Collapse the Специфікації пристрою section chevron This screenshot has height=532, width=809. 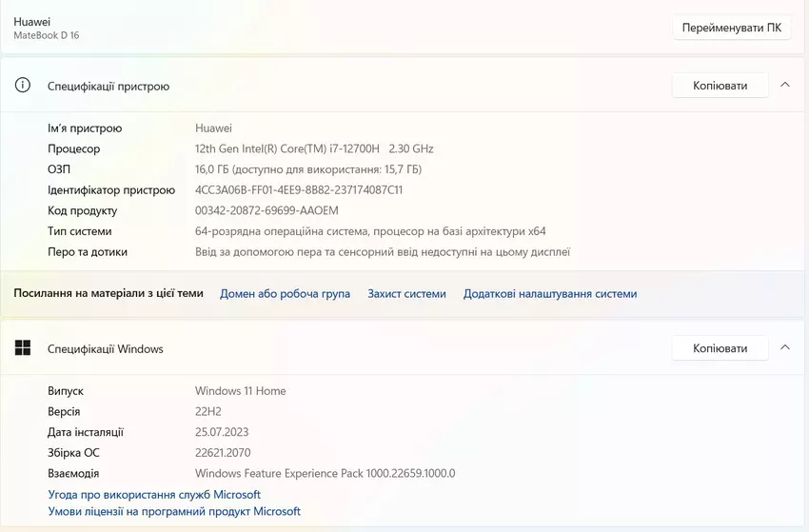785,85
